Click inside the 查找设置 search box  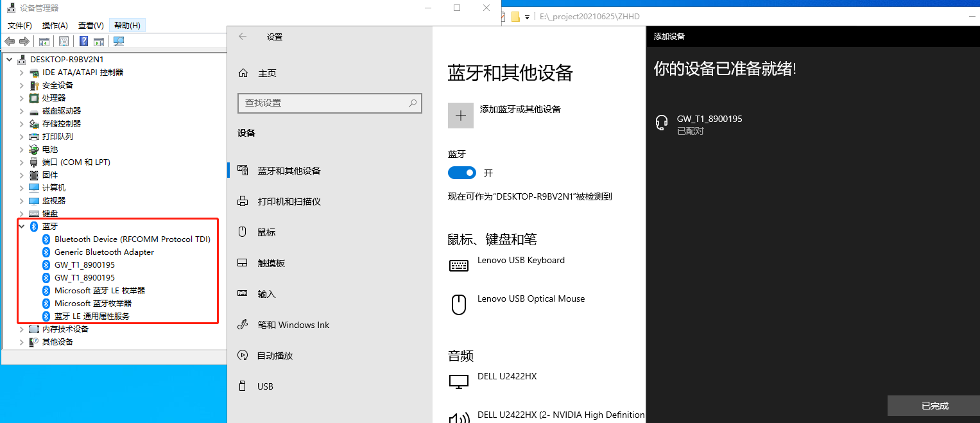329,103
